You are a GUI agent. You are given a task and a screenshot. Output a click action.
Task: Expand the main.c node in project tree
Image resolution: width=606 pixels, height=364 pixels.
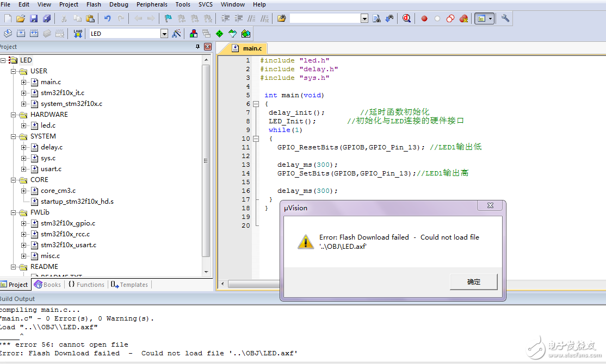[x=24, y=82]
